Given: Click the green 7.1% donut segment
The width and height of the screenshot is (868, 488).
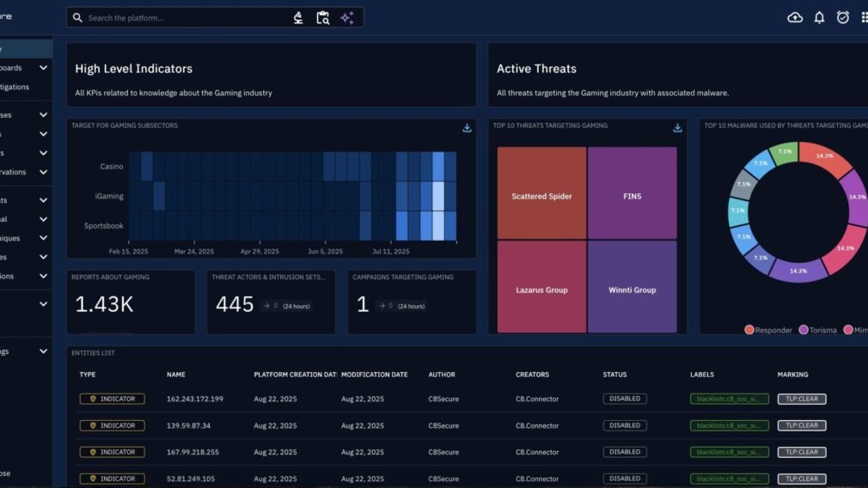Looking at the screenshot, I should click(x=784, y=152).
